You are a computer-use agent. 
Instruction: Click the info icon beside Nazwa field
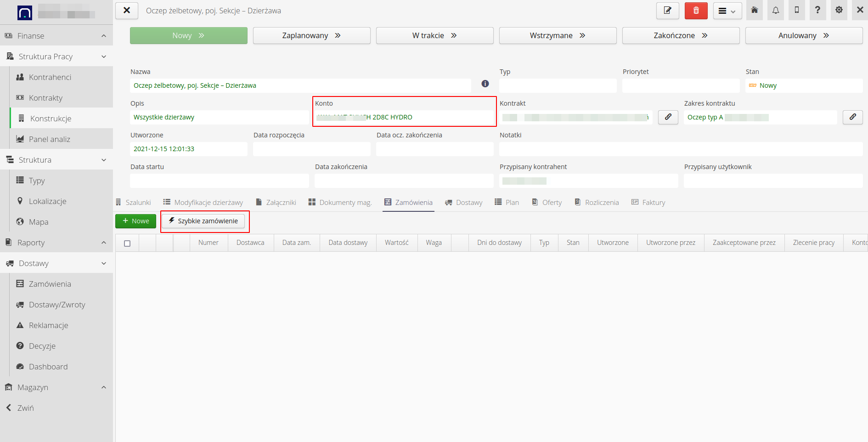point(485,84)
